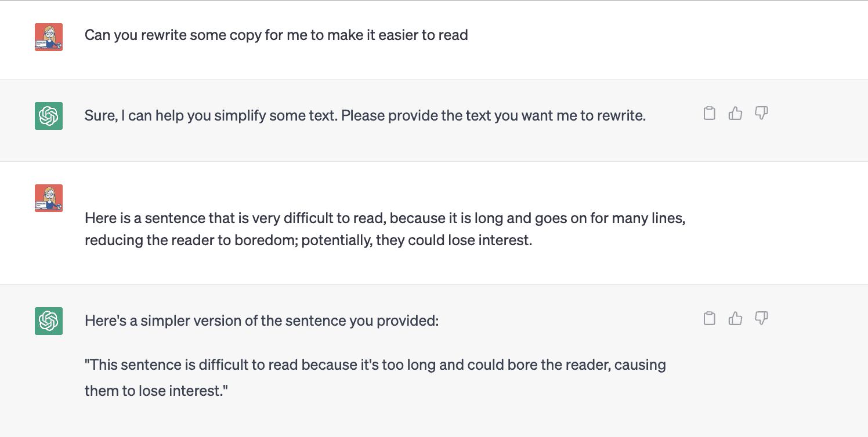Click the reply 'Sure, I can help you simplify'

click(x=365, y=116)
